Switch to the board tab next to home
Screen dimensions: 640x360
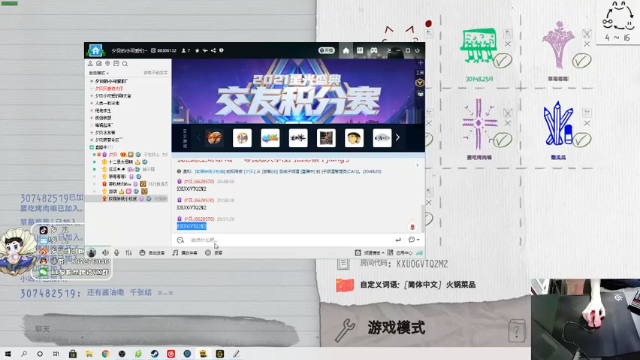(360, 51)
